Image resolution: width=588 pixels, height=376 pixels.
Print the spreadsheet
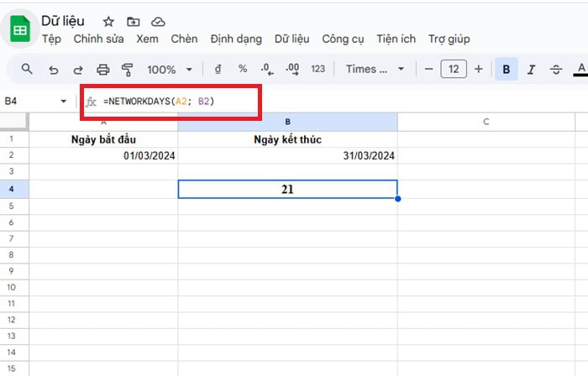[103, 69]
